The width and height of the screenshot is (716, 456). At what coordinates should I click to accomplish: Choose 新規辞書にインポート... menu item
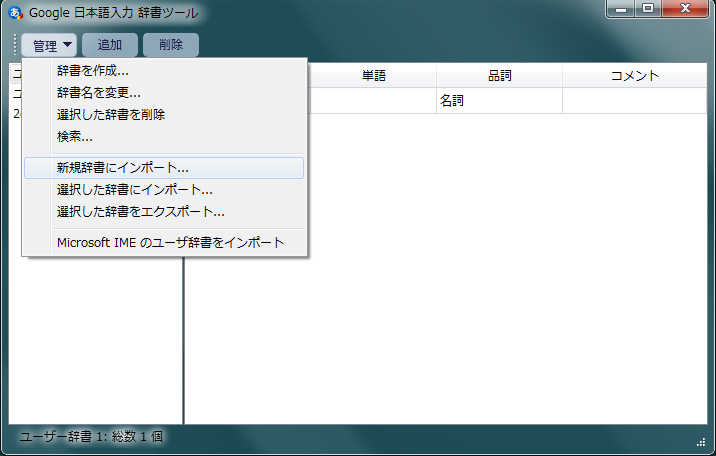[164, 168]
